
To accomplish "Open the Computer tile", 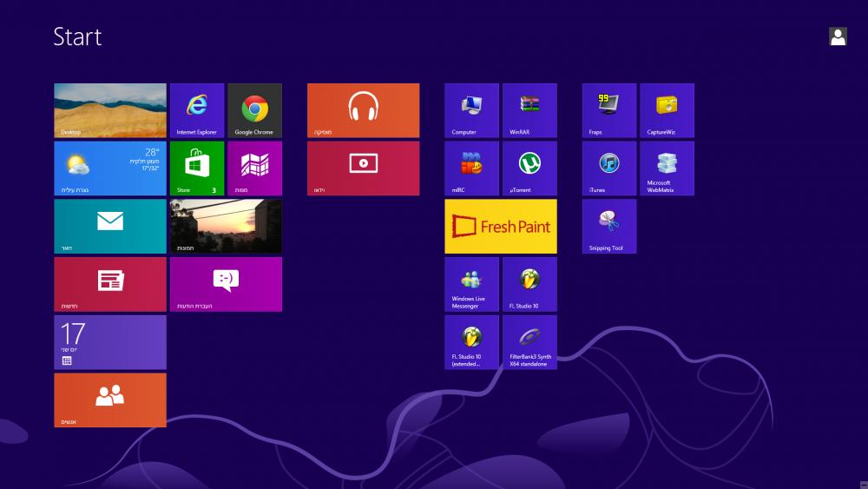I will click(x=471, y=110).
